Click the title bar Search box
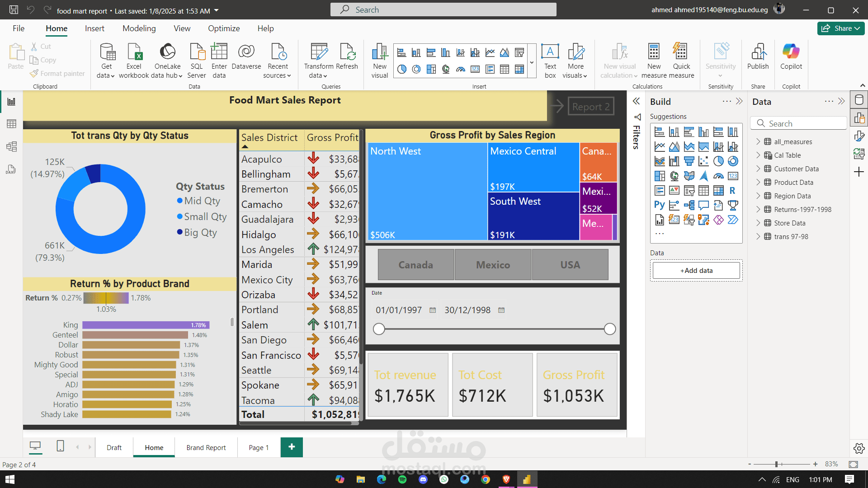 (443, 9)
